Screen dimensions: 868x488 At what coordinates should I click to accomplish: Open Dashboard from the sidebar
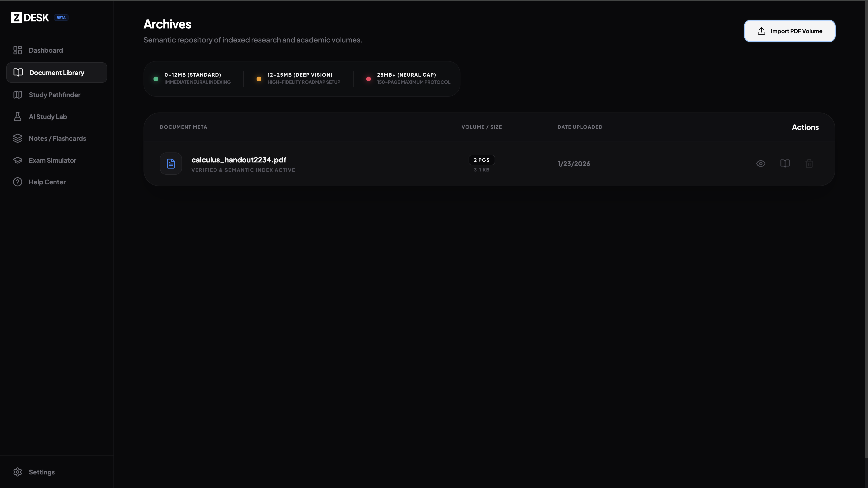pos(45,50)
